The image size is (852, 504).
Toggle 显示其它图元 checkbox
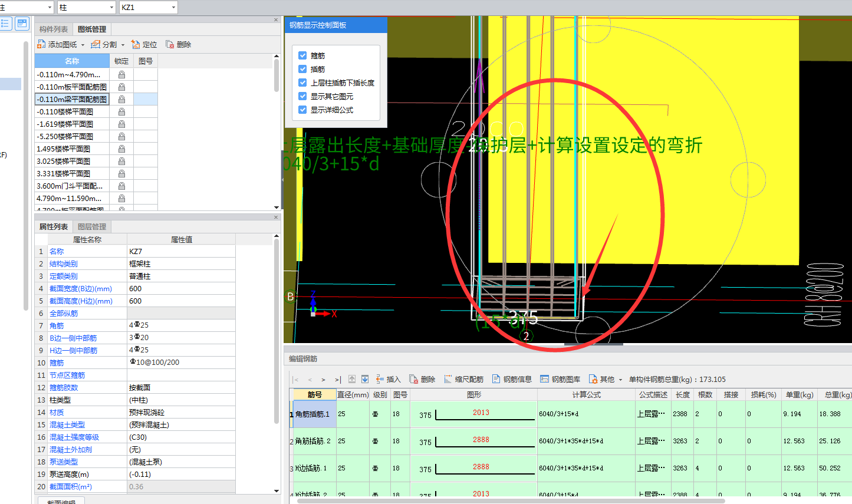click(302, 96)
